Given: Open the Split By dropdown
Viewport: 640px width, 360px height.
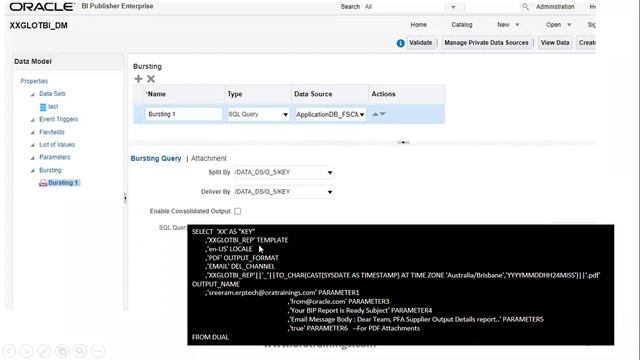Looking at the screenshot, I should click(330, 173).
